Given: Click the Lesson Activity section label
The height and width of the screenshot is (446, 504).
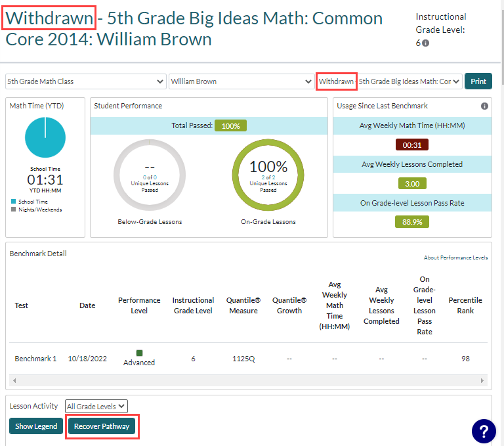Looking at the screenshot, I should [x=33, y=406].
